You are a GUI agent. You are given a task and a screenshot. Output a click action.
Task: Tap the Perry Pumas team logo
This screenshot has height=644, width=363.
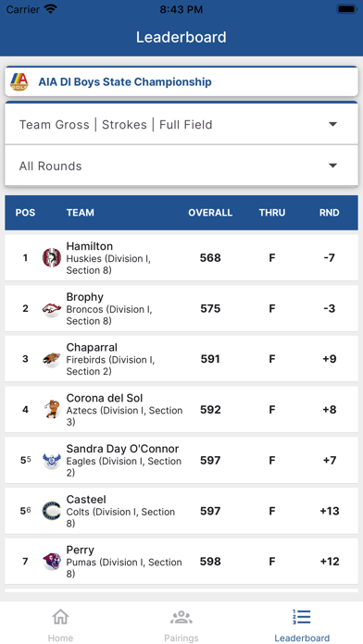52,562
